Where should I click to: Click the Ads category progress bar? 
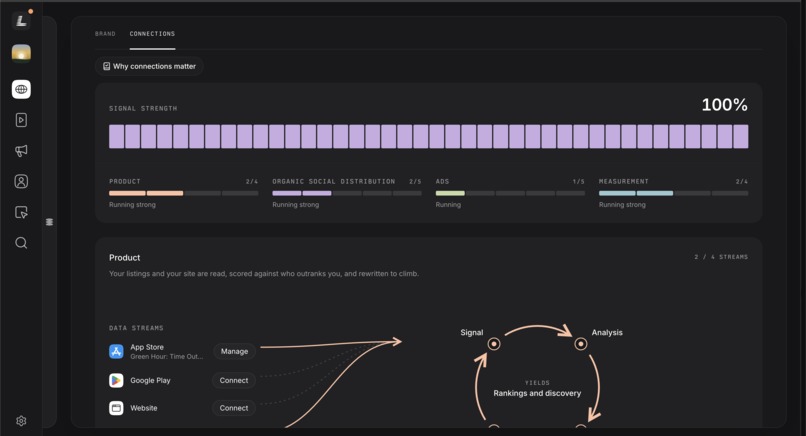pyautogui.click(x=510, y=193)
